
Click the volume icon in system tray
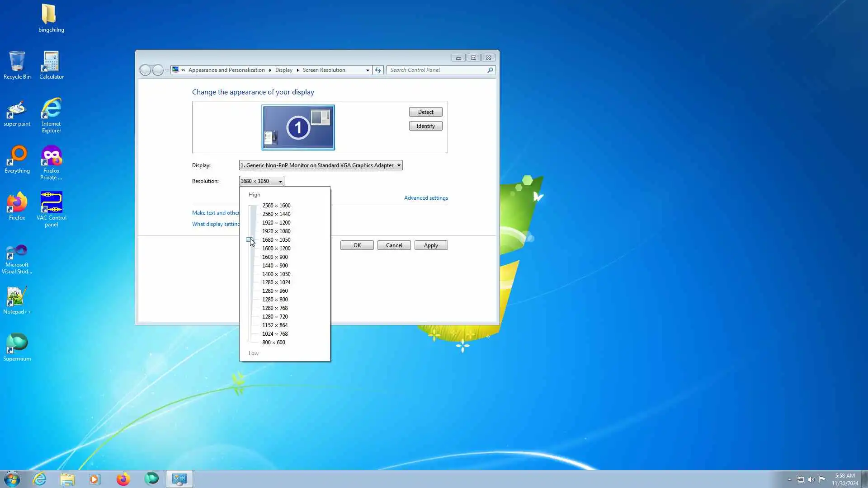[811, 479]
